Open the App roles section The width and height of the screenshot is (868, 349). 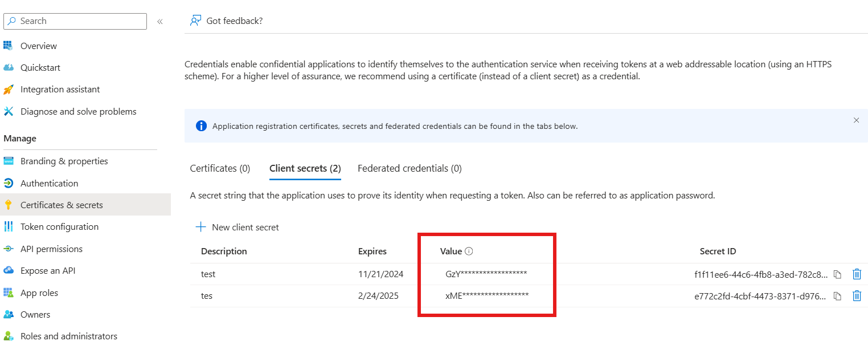click(42, 293)
